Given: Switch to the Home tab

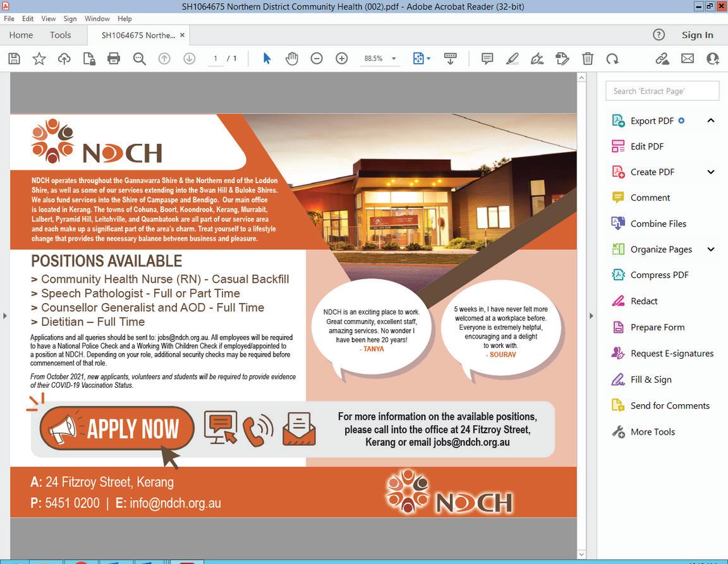Looking at the screenshot, I should 21,35.
